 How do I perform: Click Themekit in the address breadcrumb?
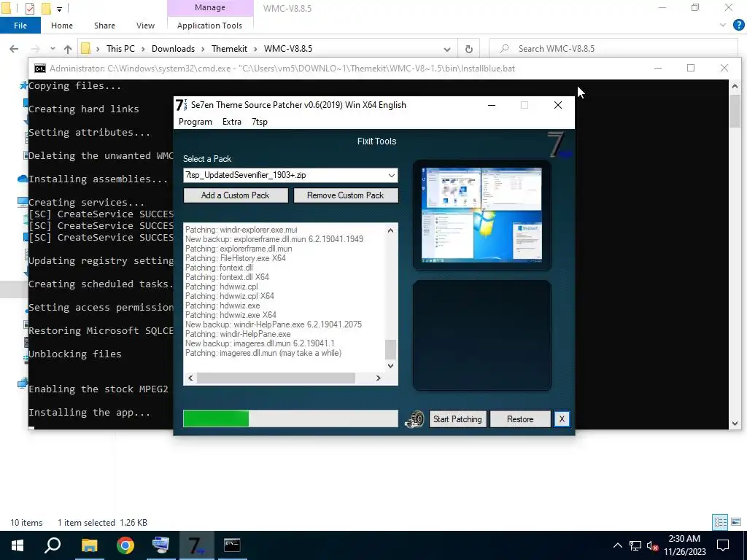229,49
